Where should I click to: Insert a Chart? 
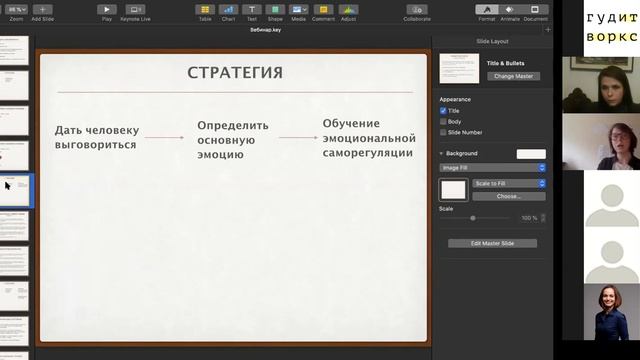[x=228, y=9]
